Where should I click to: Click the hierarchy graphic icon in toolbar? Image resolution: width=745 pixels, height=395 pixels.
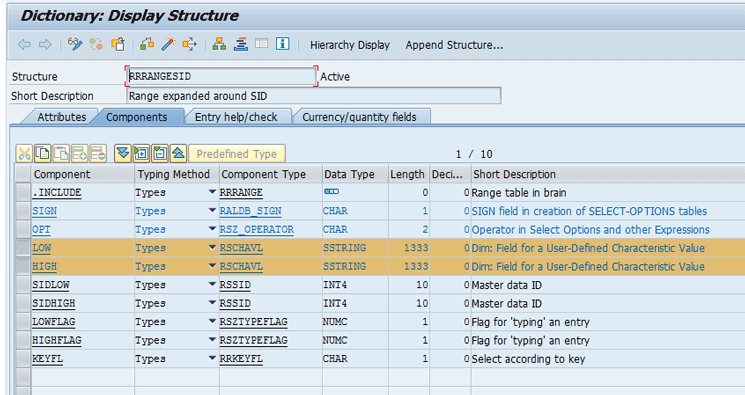pos(219,44)
